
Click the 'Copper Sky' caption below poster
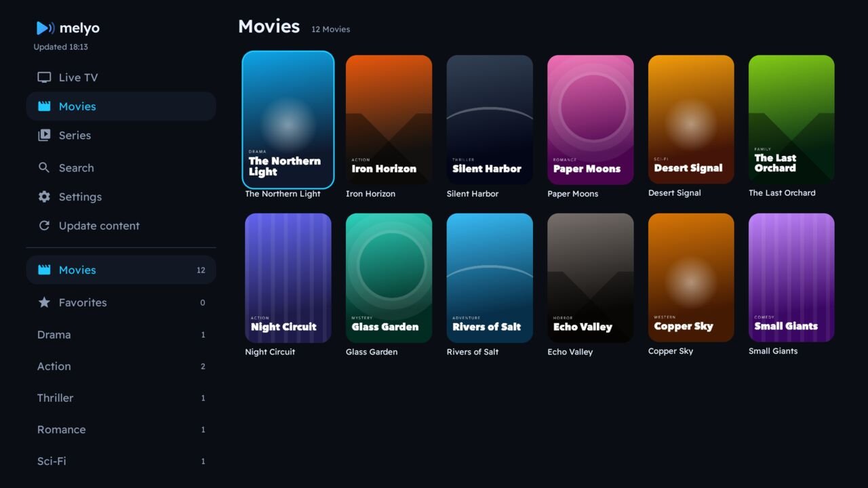[x=671, y=351]
